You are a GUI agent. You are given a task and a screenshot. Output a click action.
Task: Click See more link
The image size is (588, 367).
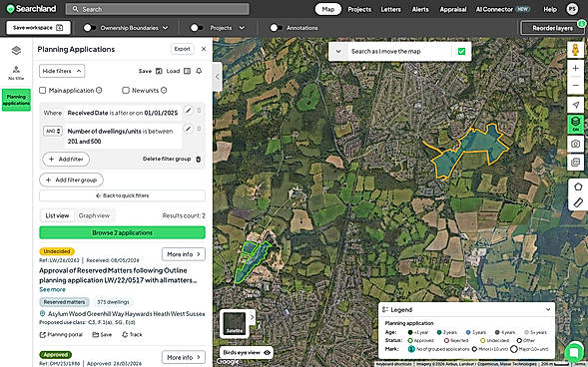(52, 289)
